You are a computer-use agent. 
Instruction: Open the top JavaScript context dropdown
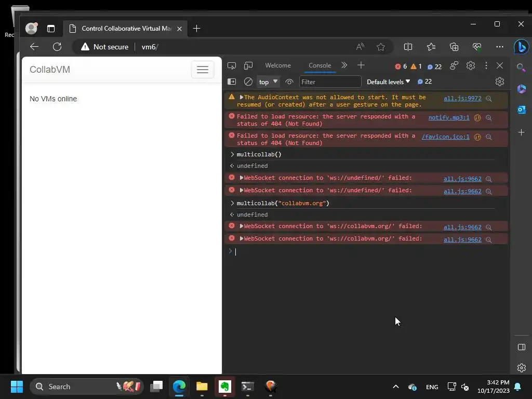pyautogui.click(x=268, y=82)
